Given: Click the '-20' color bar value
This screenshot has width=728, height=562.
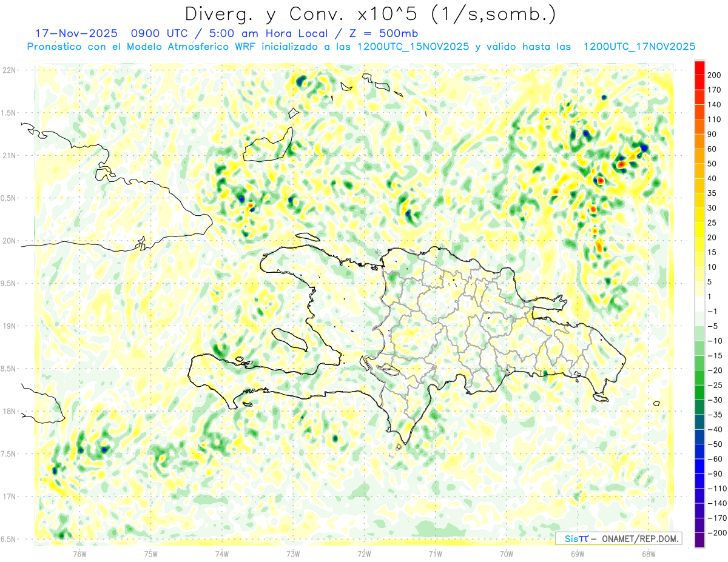Looking at the screenshot, I should (715, 370).
